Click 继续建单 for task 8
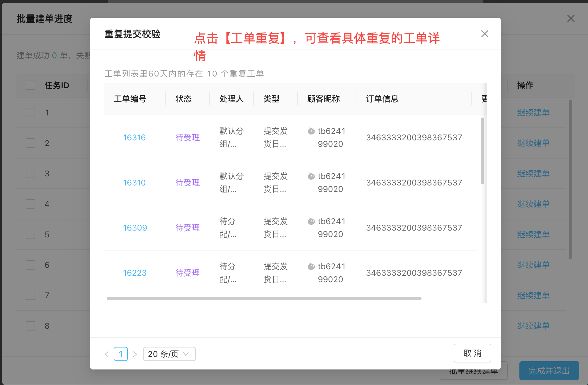Viewport: 588px width, 385px height. coord(533,326)
